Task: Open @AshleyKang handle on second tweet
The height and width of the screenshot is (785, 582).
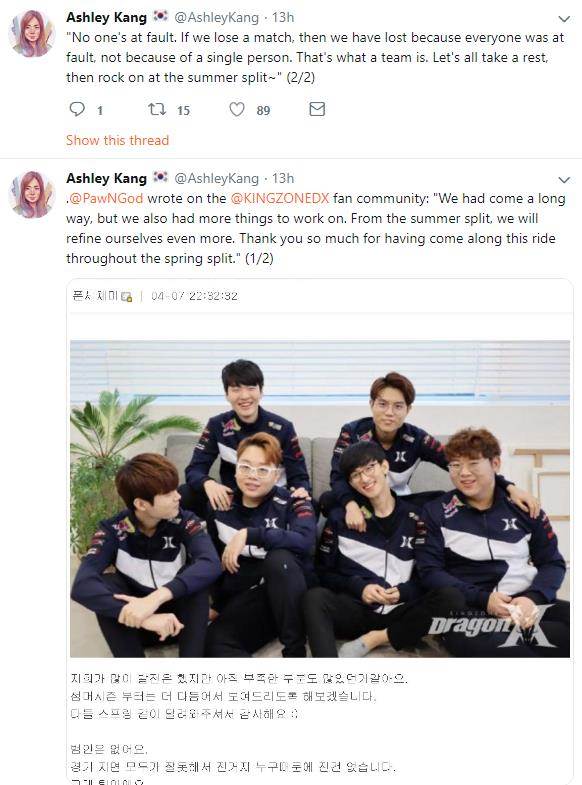Action: coord(216,178)
